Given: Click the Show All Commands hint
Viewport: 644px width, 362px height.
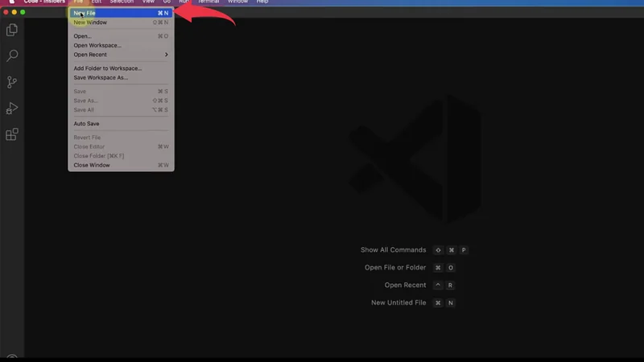Looking at the screenshot, I should 393,250.
